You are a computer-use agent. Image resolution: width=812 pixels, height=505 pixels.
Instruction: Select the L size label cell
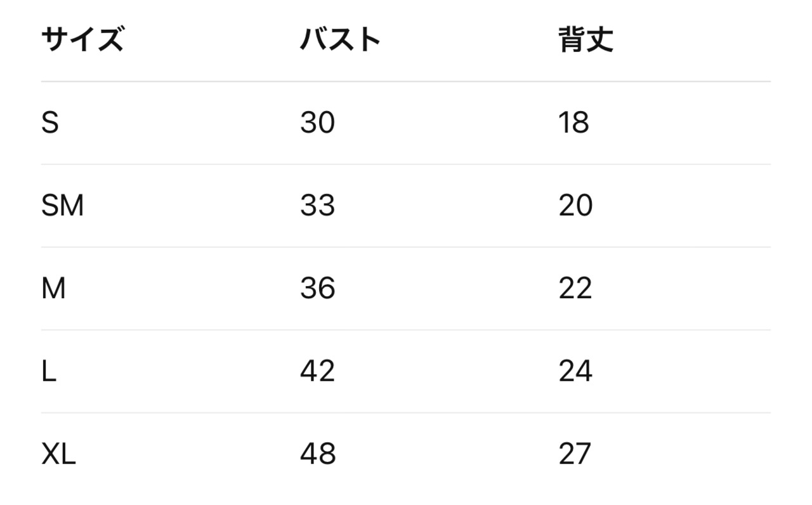point(49,371)
